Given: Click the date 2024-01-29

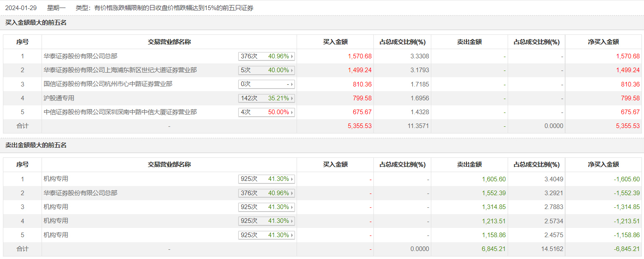Looking at the screenshot, I should click(x=21, y=8).
